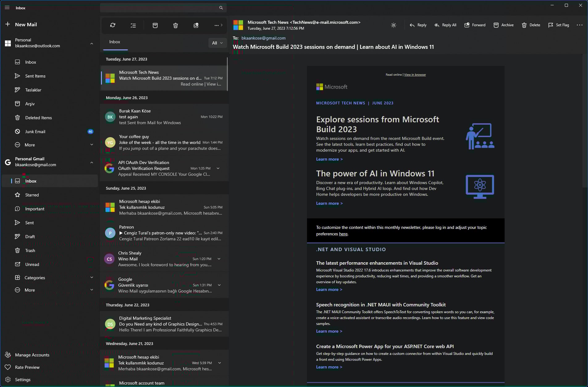
Task: Click the trash icon above mail list
Action: [x=175, y=25]
